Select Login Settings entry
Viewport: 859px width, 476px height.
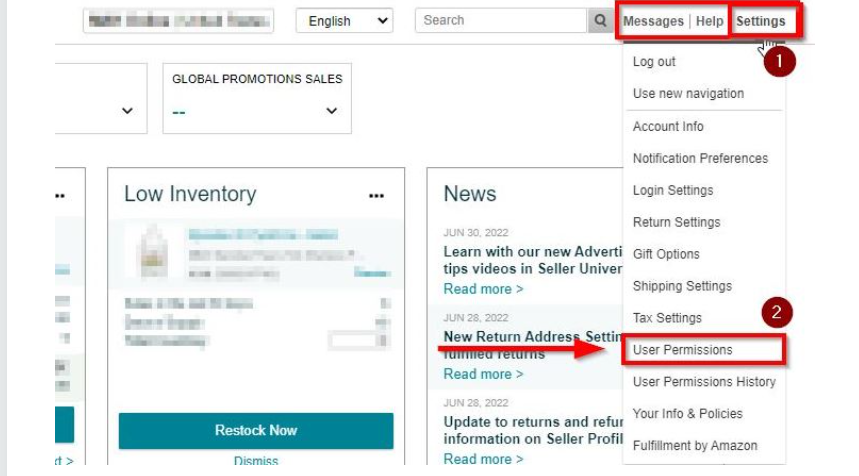(673, 191)
